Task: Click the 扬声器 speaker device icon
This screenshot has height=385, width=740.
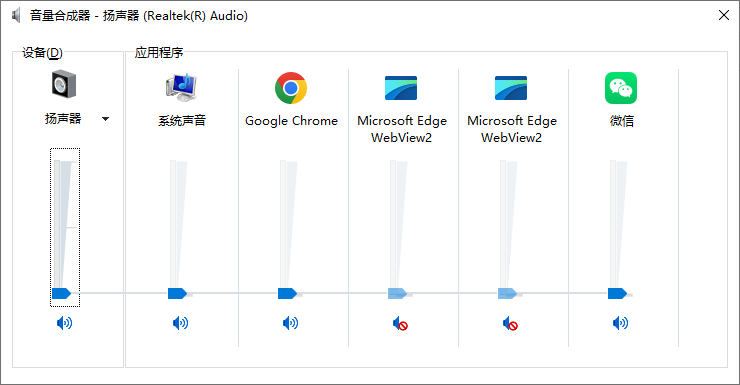Action: coord(64,84)
